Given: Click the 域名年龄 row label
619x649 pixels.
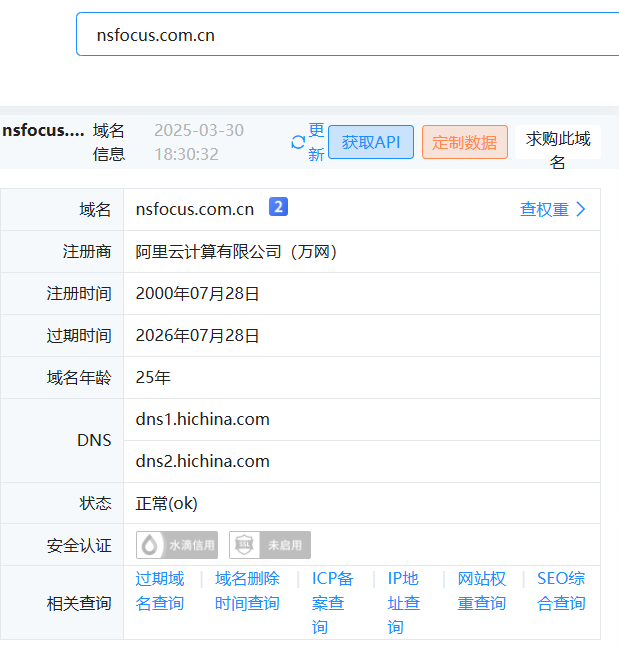Looking at the screenshot, I should (x=79, y=377).
